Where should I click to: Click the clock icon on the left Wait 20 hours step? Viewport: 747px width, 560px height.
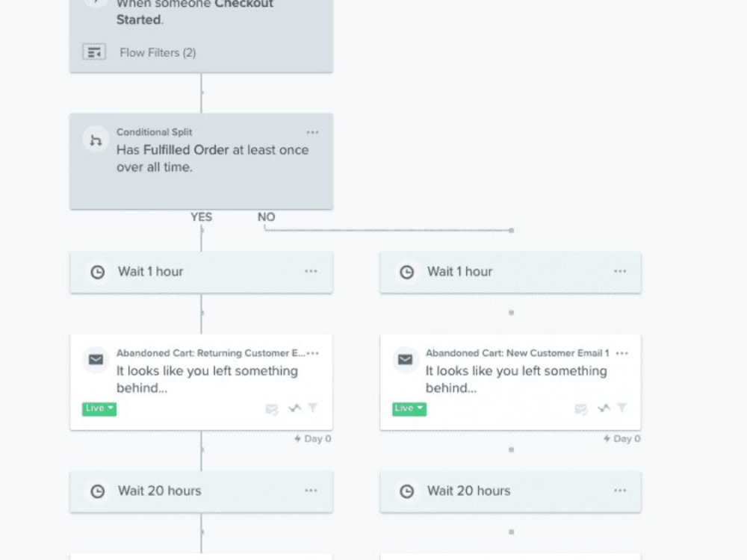97,491
